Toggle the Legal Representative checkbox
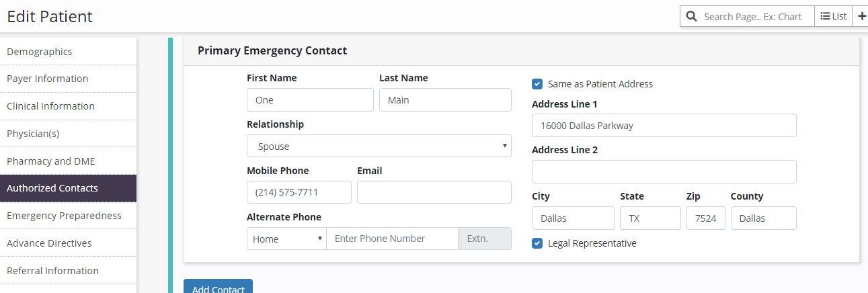 point(537,243)
